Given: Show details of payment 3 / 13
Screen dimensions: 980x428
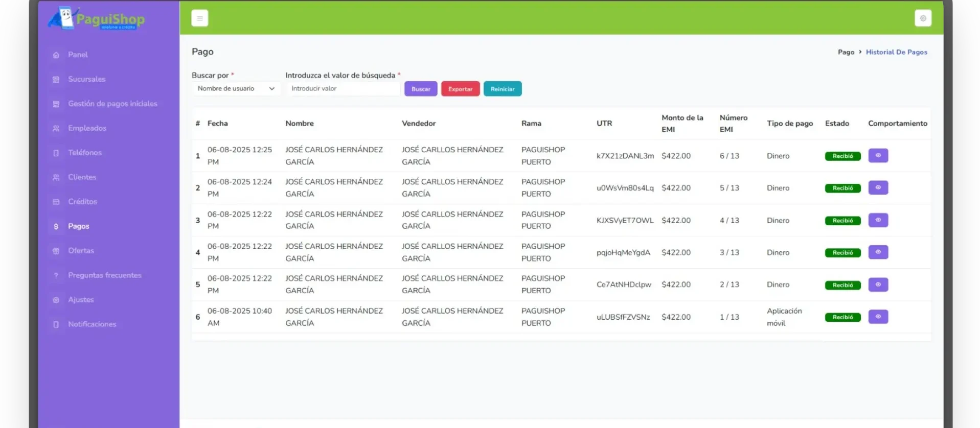Looking at the screenshot, I should tap(878, 252).
